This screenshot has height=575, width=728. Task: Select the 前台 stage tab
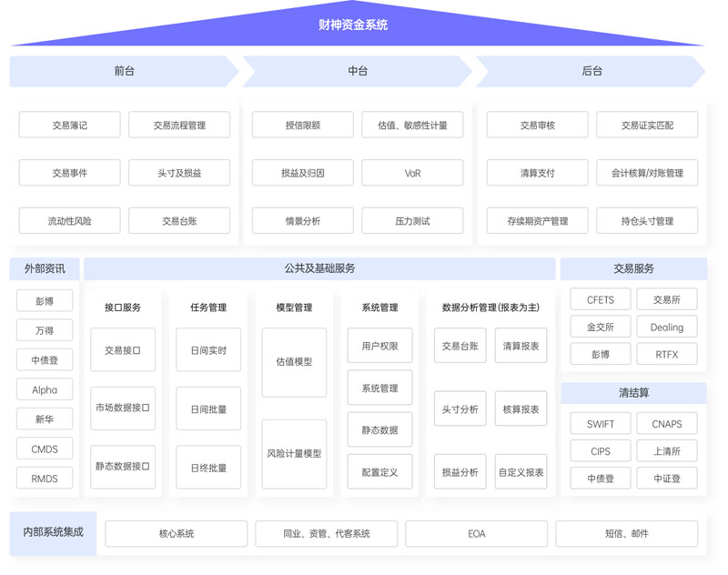[124, 71]
